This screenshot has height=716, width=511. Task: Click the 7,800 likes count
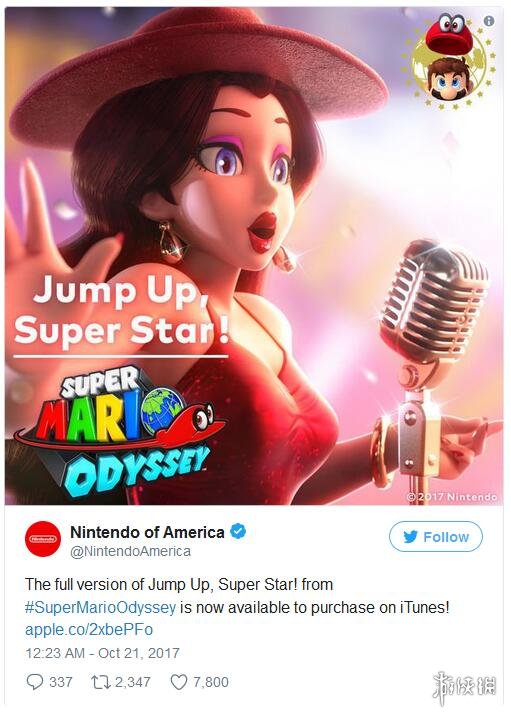(x=211, y=682)
